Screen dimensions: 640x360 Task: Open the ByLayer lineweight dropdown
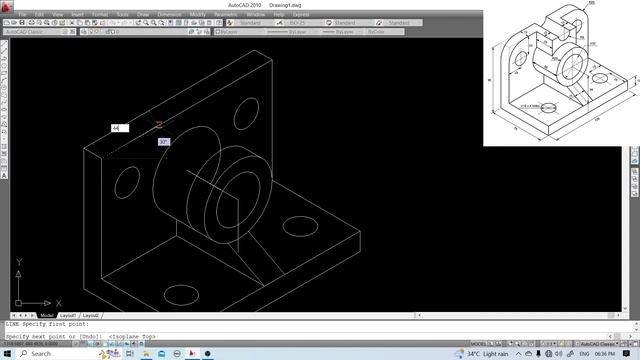(342, 31)
